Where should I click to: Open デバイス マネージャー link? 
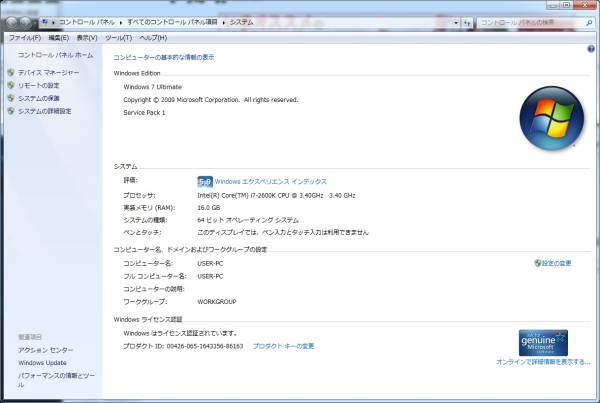coord(49,72)
